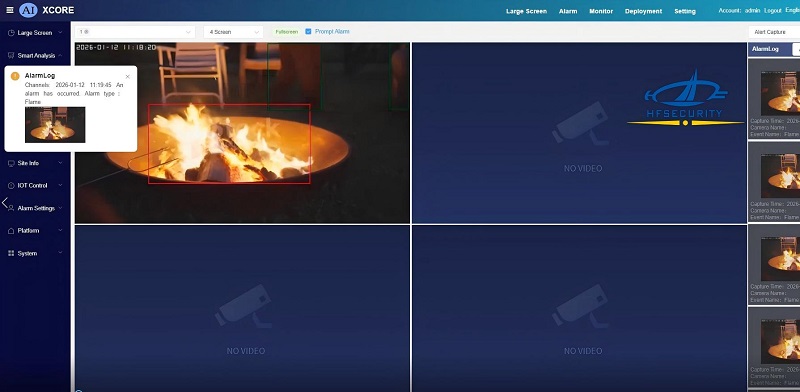This screenshot has width=800, height=392.
Task: Uncheck the Prompt Alarm checkbox
Action: [308, 32]
